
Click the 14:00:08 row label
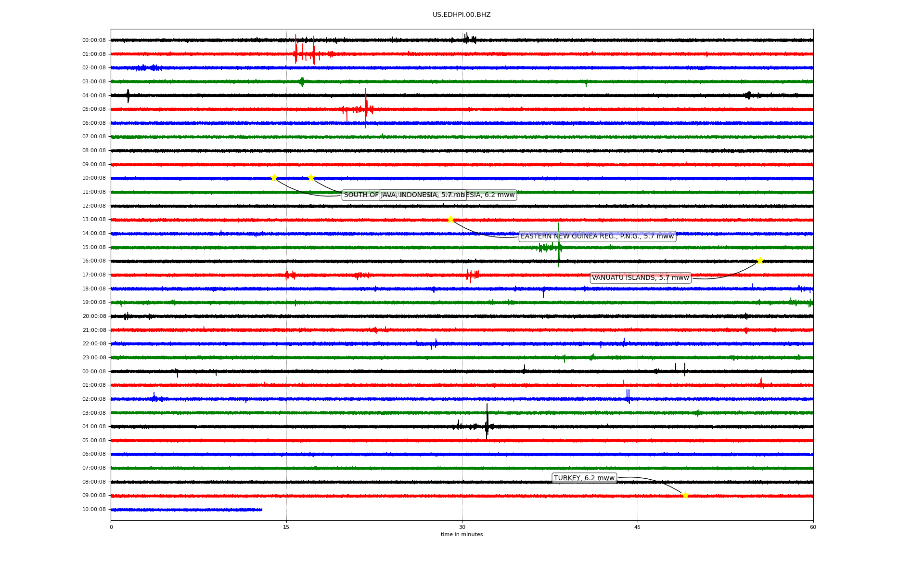[94, 234]
